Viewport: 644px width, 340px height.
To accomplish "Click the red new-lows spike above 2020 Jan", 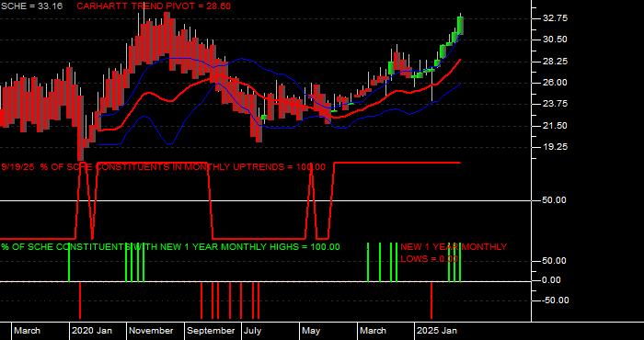I will click(80, 300).
